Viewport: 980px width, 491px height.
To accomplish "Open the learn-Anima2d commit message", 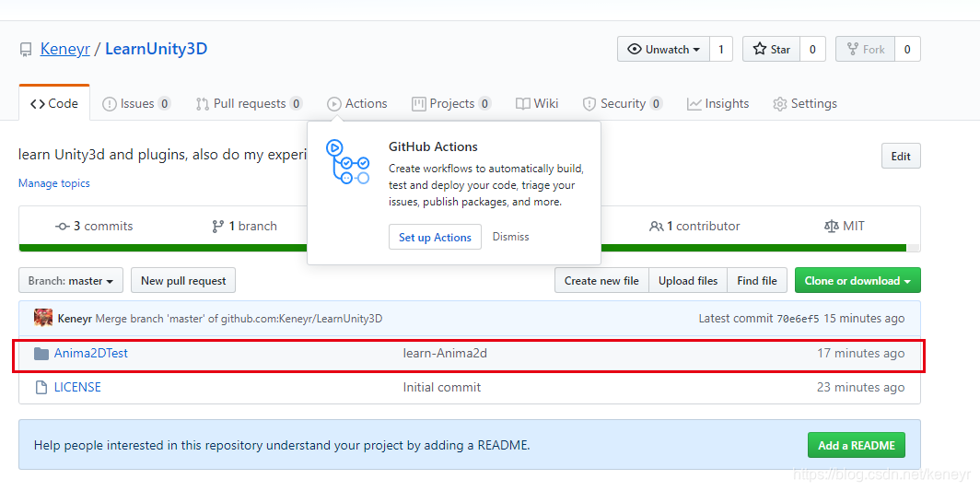I will click(445, 354).
